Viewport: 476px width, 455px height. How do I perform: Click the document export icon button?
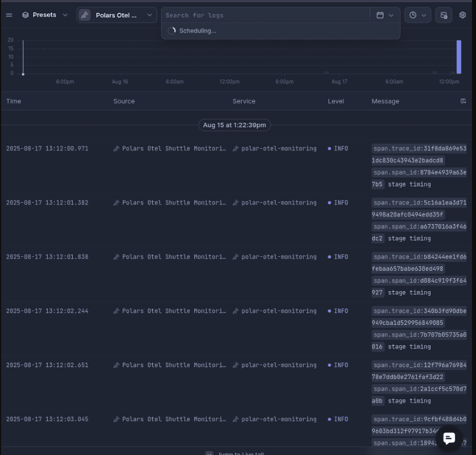443,15
